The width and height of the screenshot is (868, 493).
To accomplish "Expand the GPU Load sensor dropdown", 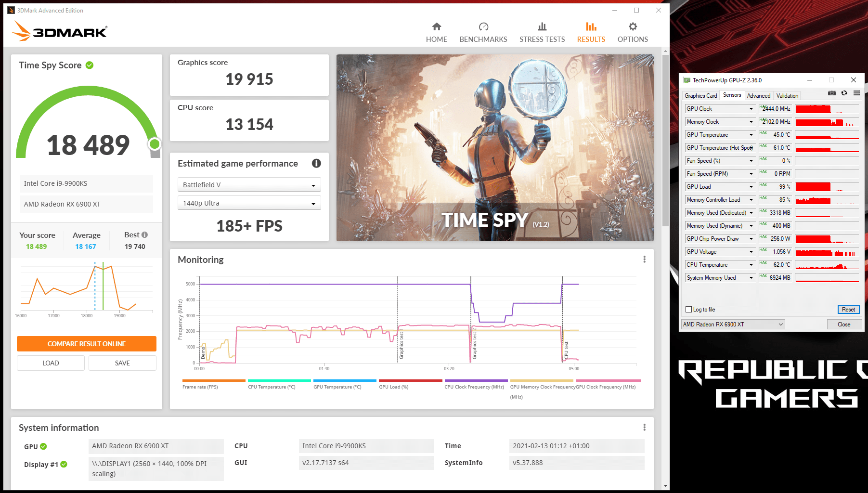I will (x=751, y=187).
